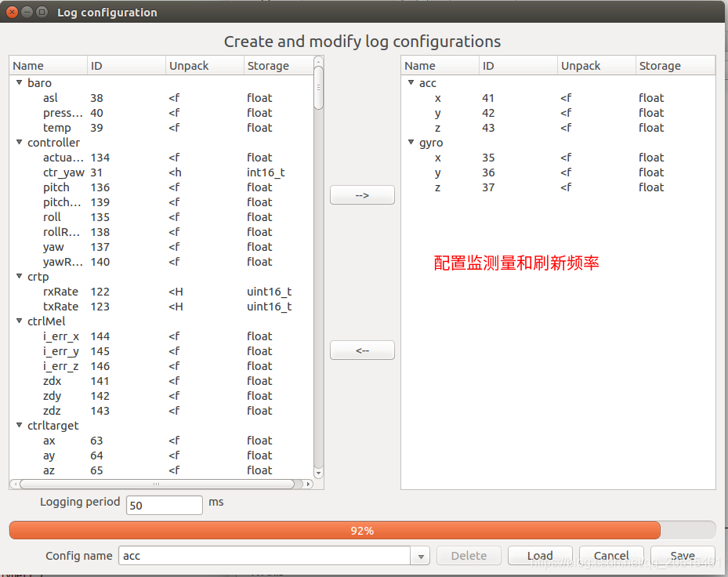Image resolution: width=728 pixels, height=577 pixels.
Task: Select gyro z item with ID 37
Action: pyautogui.click(x=557, y=187)
